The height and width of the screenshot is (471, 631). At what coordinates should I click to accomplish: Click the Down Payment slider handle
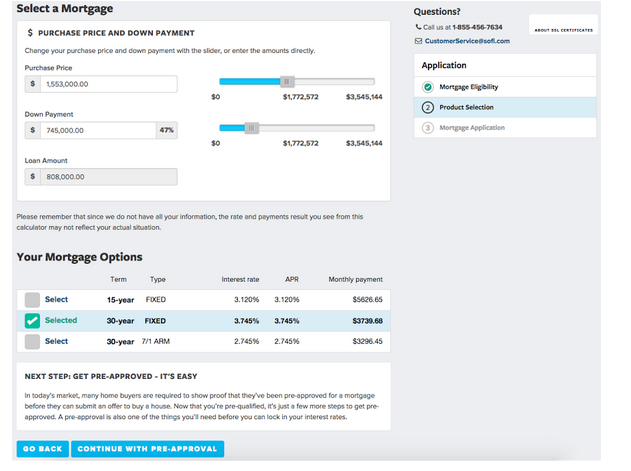point(252,128)
